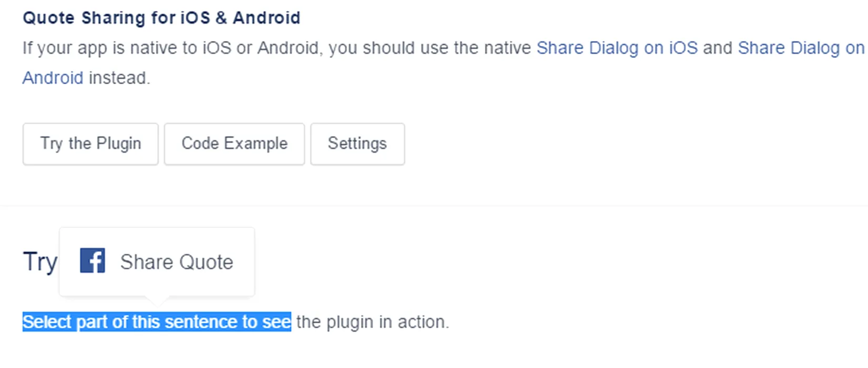Image resolution: width=868 pixels, height=368 pixels.
Task: Open the Settings tab
Action: (x=357, y=144)
